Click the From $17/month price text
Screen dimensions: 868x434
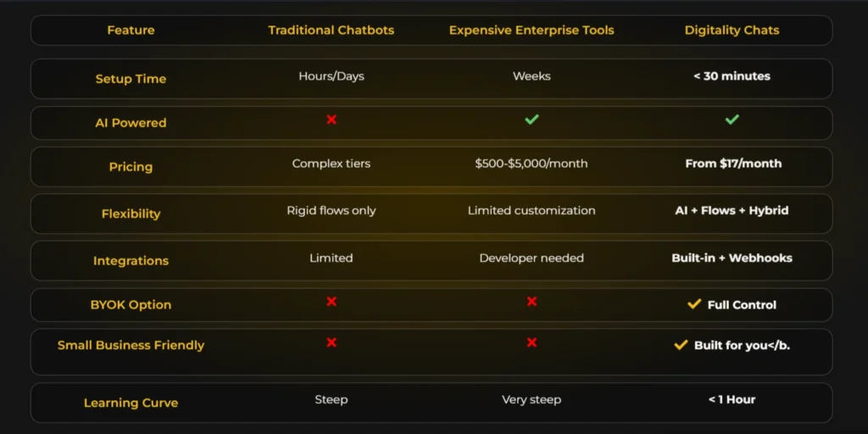point(733,164)
